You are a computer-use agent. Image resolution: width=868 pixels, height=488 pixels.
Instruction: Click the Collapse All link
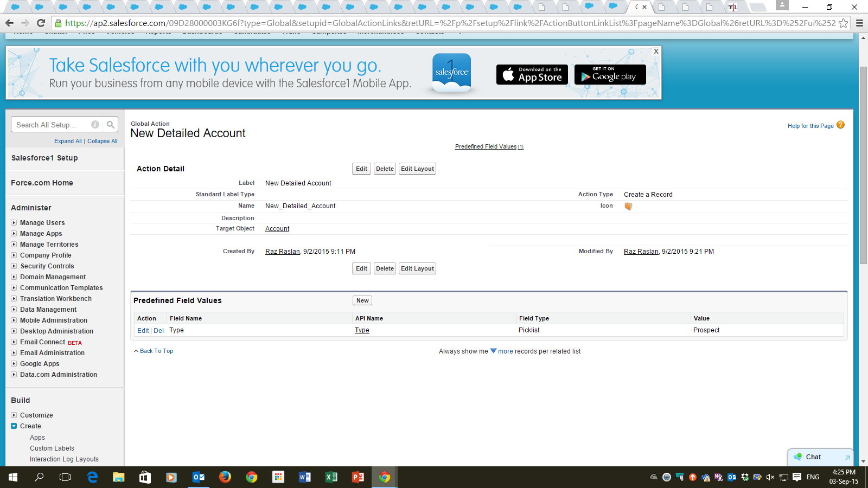pos(103,141)
